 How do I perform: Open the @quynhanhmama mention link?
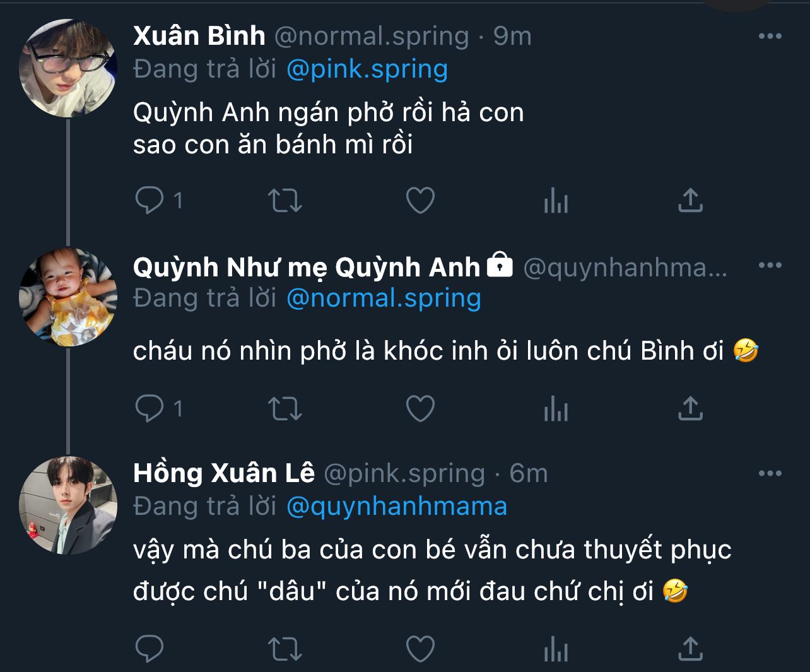coord(397,507)
